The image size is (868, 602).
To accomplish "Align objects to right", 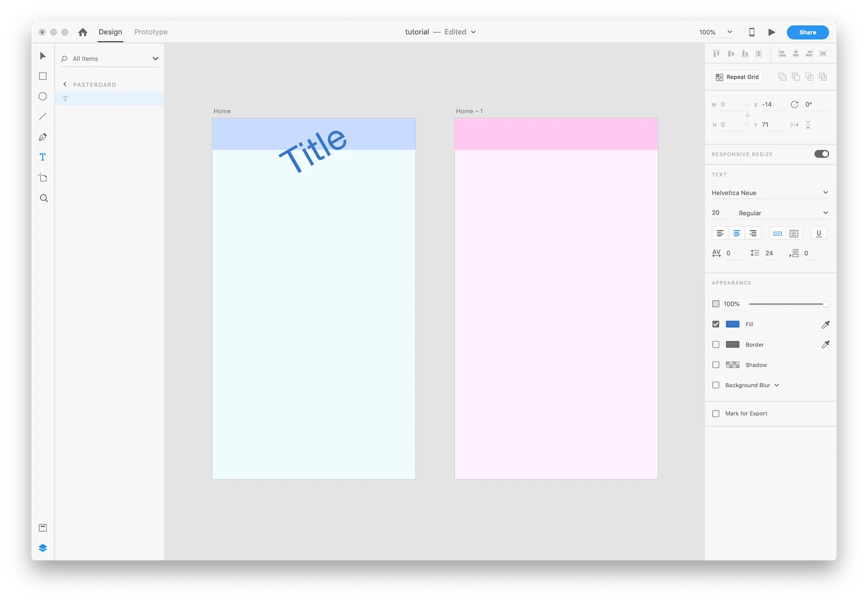I will click(x=809, y=54).
